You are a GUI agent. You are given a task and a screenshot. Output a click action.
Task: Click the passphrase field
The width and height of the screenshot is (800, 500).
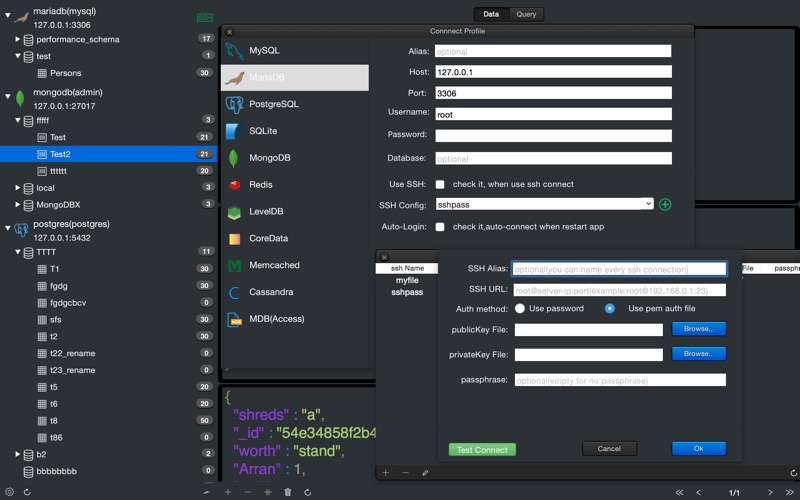click(x=620, y=380)
